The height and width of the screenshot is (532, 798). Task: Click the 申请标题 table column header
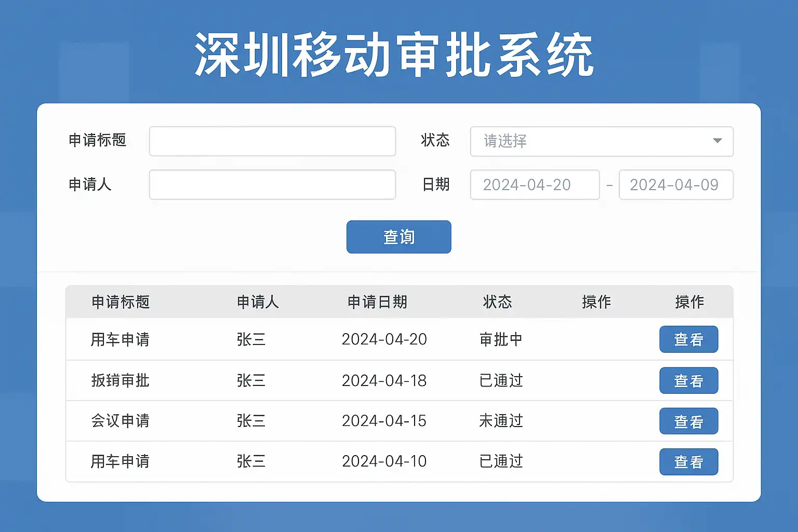coord(121,302)
